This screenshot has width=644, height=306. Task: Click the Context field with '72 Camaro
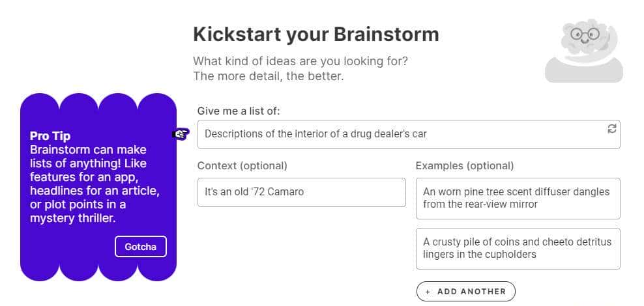point(301,192)
